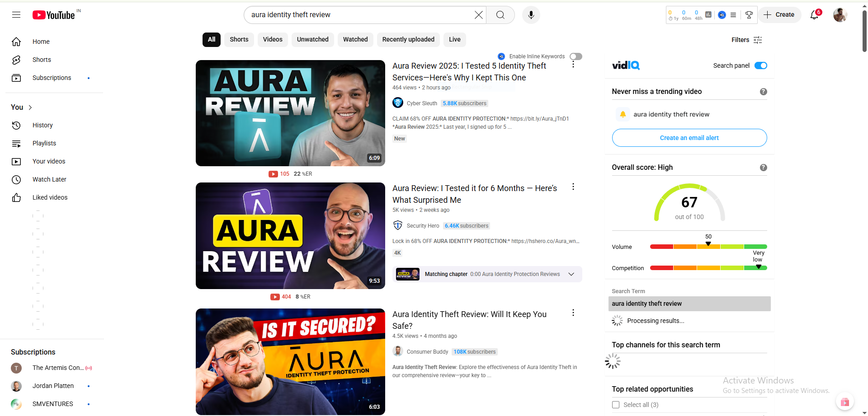Click the red YouTube icon beside 105 stat
Screen dimensions: 868x416
tap(273, 174)
